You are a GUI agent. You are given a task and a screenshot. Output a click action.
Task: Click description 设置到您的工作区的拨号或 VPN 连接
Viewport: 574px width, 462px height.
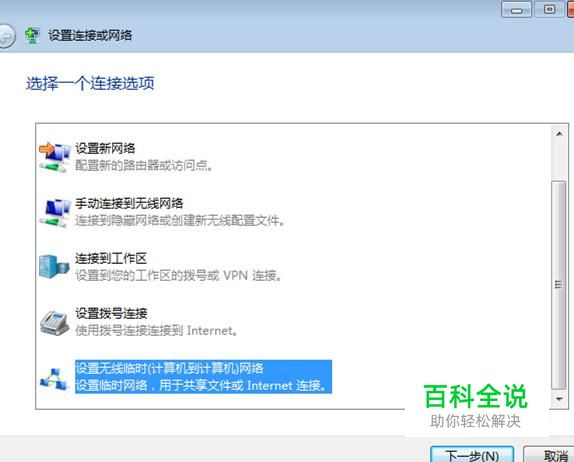click(178, 275)
